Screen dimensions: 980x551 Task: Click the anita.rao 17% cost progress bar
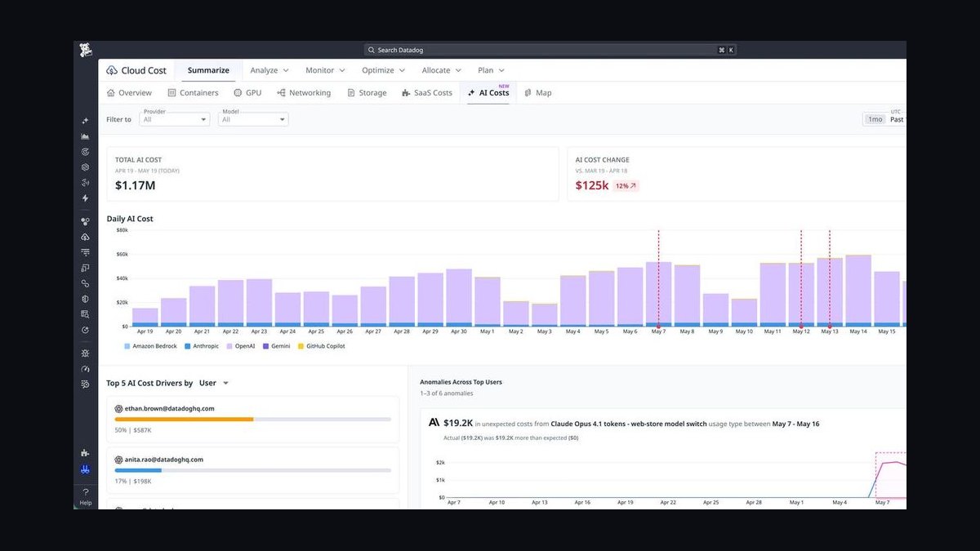(x=253, y=470)
